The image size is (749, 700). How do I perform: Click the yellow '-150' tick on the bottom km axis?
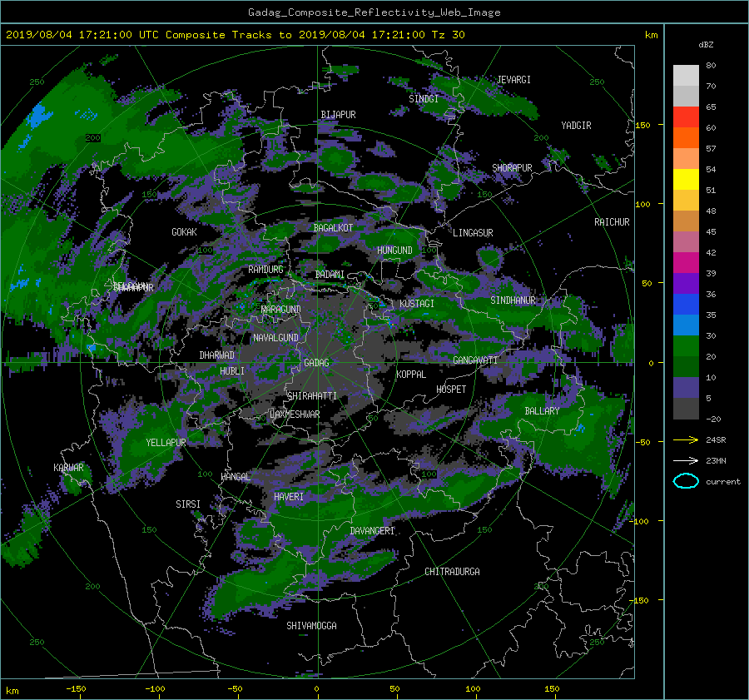(x=76, y=689)
